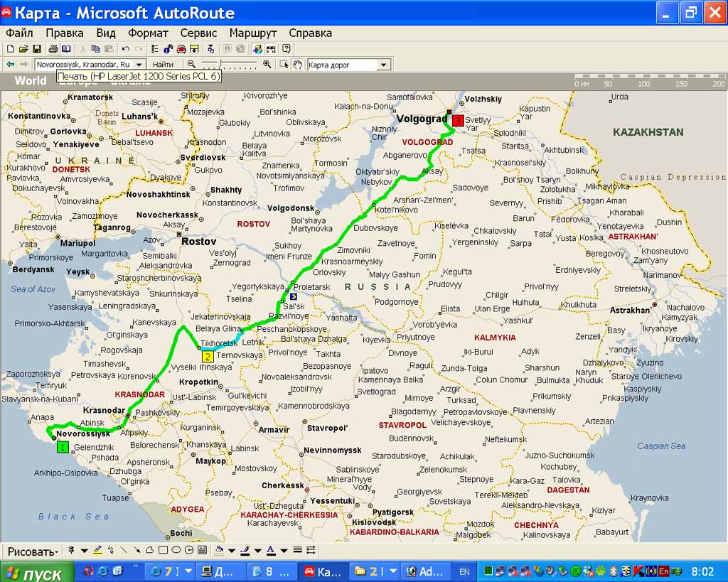The image size is (728, 582).
Task: Open the Формат menu
Action: click(148, 33)
